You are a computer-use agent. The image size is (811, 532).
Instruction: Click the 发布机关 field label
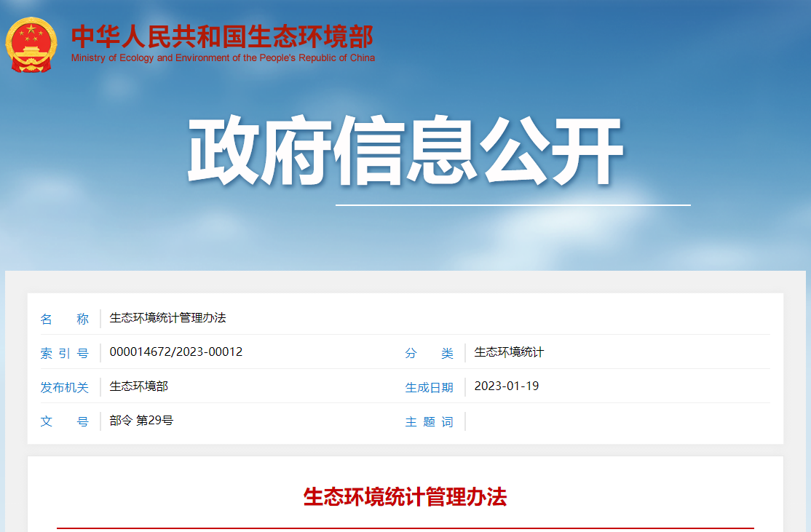pos(65,387)
